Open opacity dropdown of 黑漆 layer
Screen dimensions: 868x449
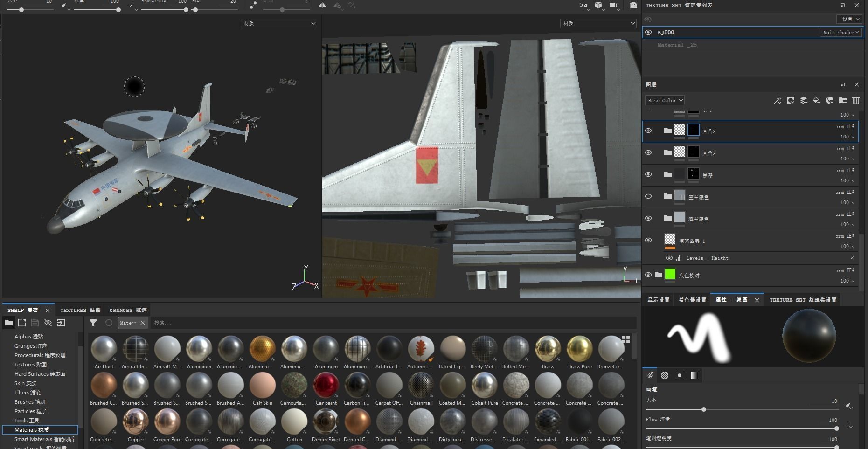(848, 180)
